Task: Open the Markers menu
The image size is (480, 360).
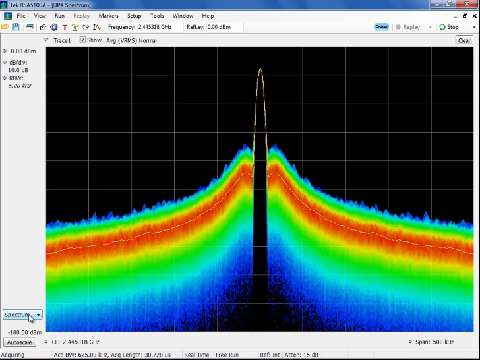Action: point(108,16)
